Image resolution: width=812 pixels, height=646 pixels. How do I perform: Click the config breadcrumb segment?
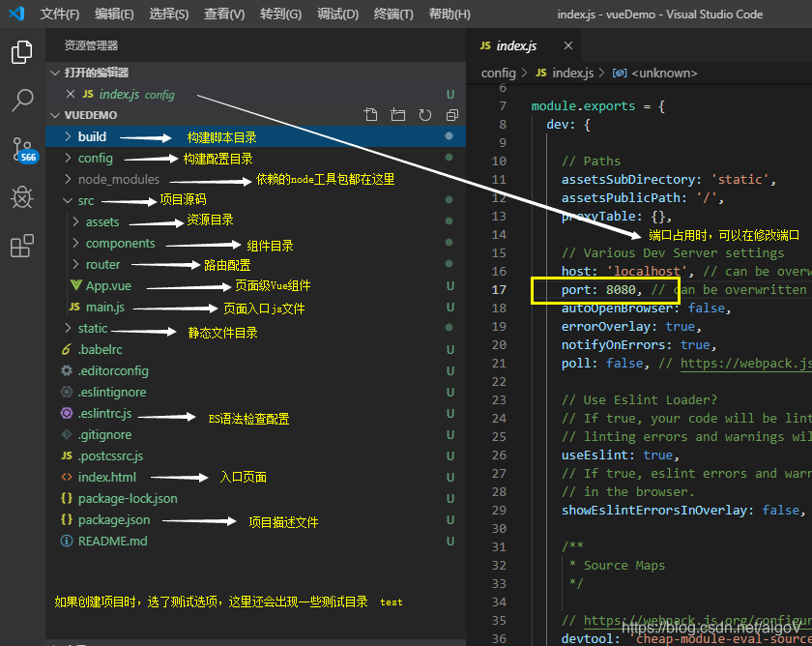[x=498, y=73]
